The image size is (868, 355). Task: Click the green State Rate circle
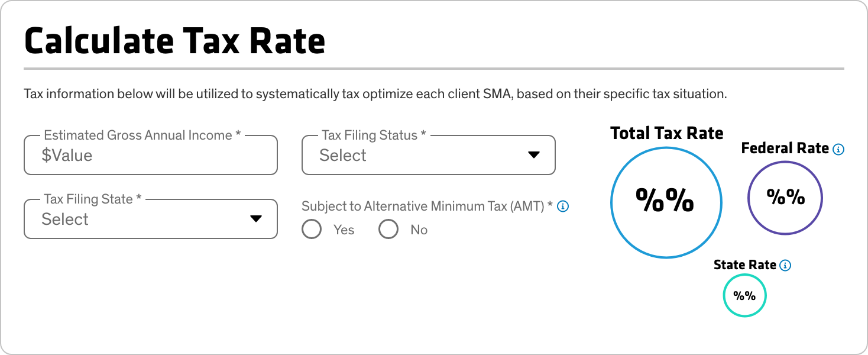(x=744, y=296)
